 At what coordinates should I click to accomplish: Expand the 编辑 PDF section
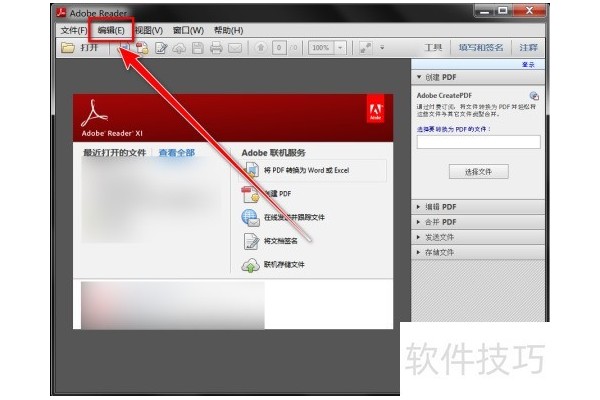click(x=478, y=207)
